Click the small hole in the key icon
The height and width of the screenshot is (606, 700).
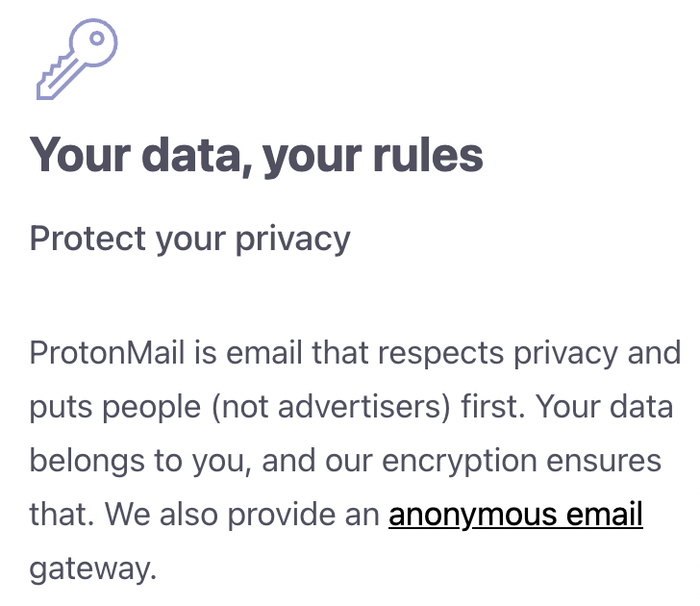click(x=98, y=38)
